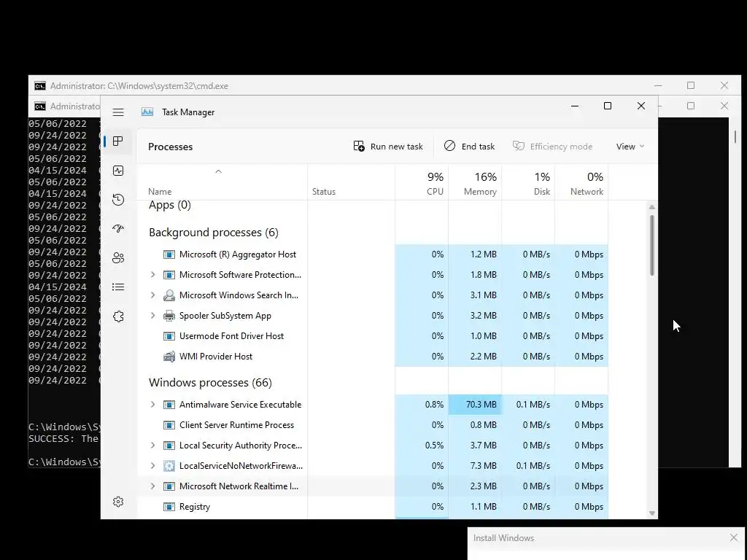Expand the Spooler SubSystem App group

152,316
